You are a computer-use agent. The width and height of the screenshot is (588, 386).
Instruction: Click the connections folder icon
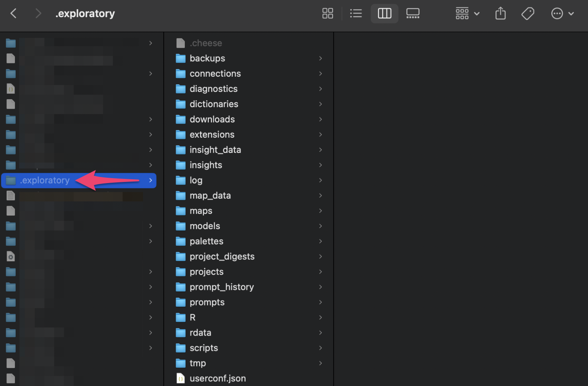point(181,74)
